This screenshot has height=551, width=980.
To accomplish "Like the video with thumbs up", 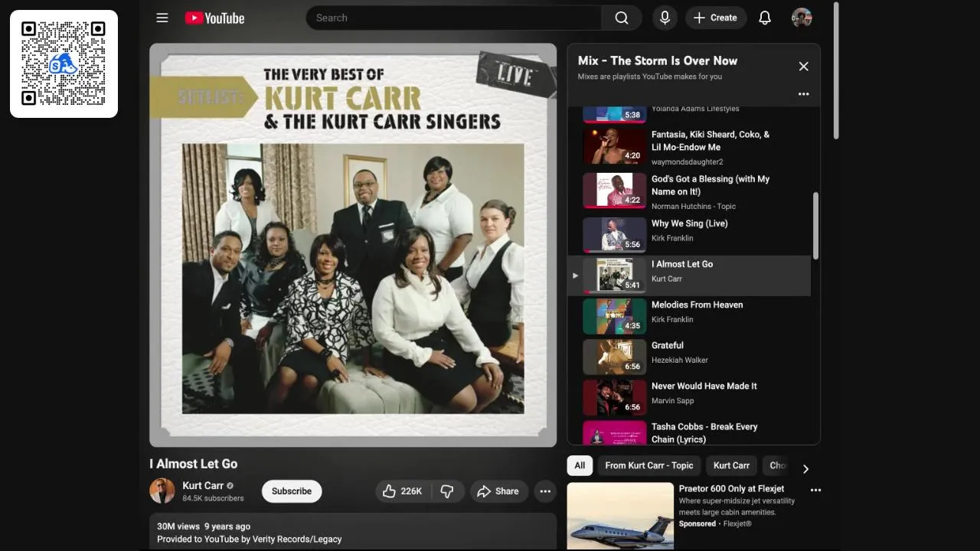I will (403, 491).
